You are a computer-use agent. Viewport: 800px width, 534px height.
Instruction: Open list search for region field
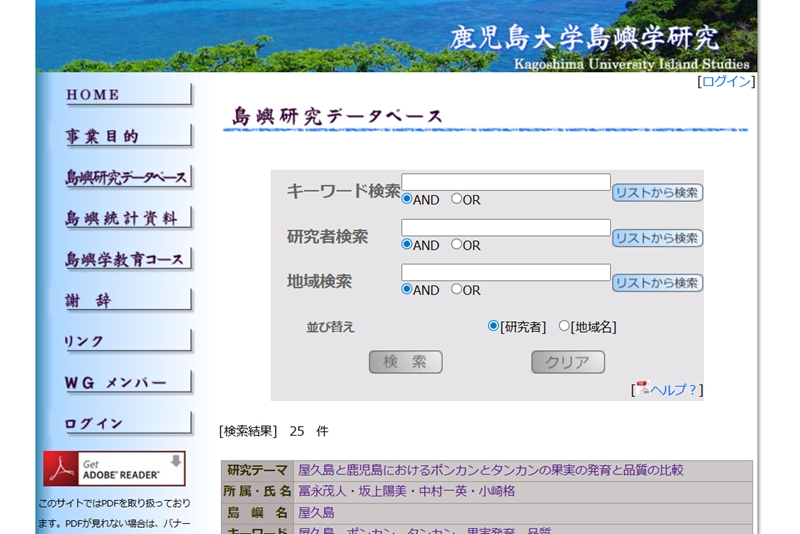657,283
